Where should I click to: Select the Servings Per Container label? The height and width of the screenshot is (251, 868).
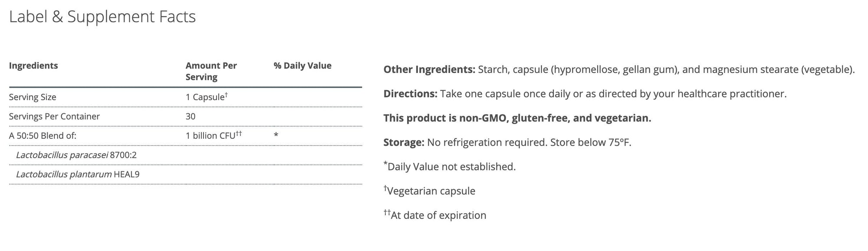point(54,117)
